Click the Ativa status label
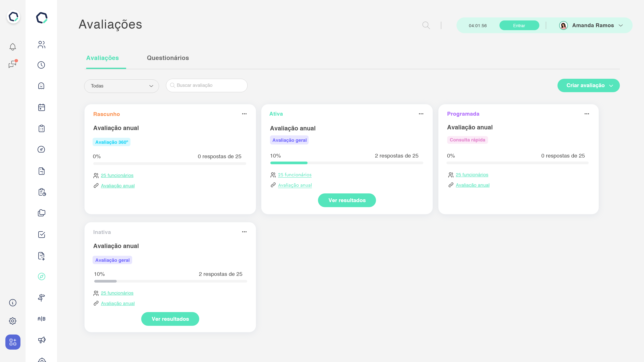The height and width of the screenshot is (362, 644). [276, 114]
